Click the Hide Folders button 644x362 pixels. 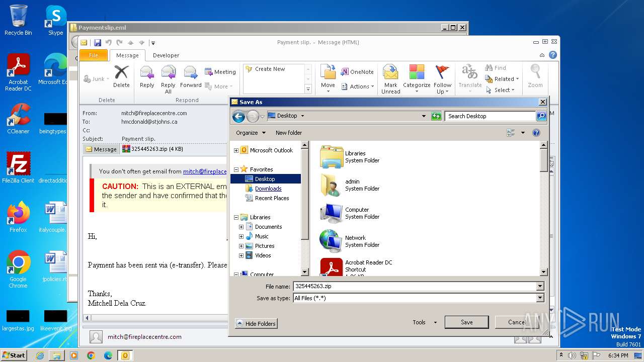[x=256, y=324]
